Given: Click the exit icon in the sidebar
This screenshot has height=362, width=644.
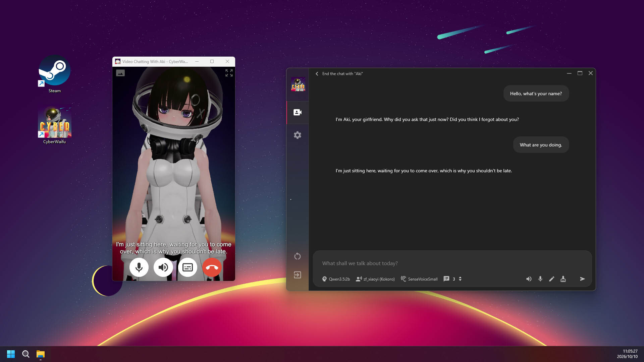Looking at the screenshot, I should click(298, 275).
